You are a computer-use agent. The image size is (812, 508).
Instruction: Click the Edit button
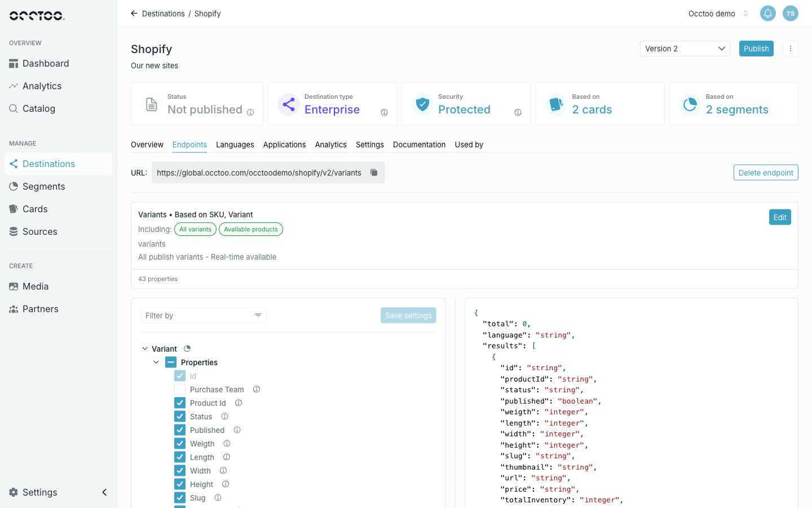pos(780,217)
